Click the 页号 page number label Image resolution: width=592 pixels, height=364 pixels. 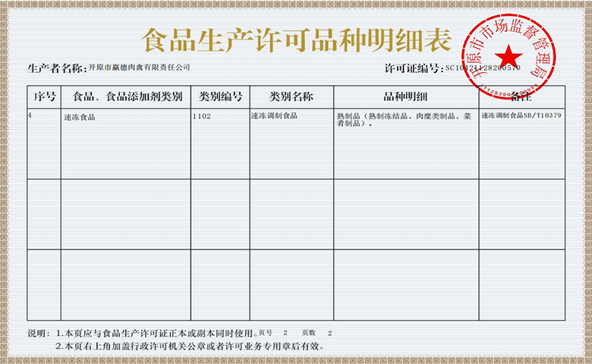pyautogui.click(x=265, y=333)
